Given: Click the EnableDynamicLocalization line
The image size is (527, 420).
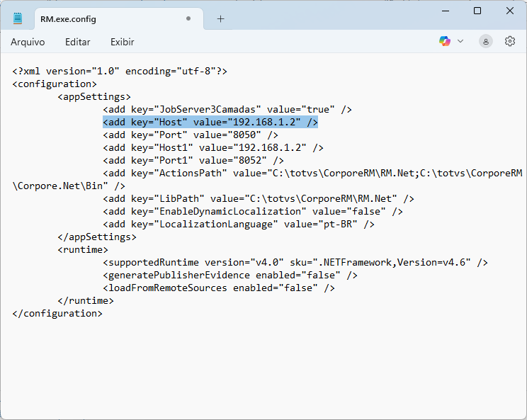Looking at the screenshot, I should (253, 212).
